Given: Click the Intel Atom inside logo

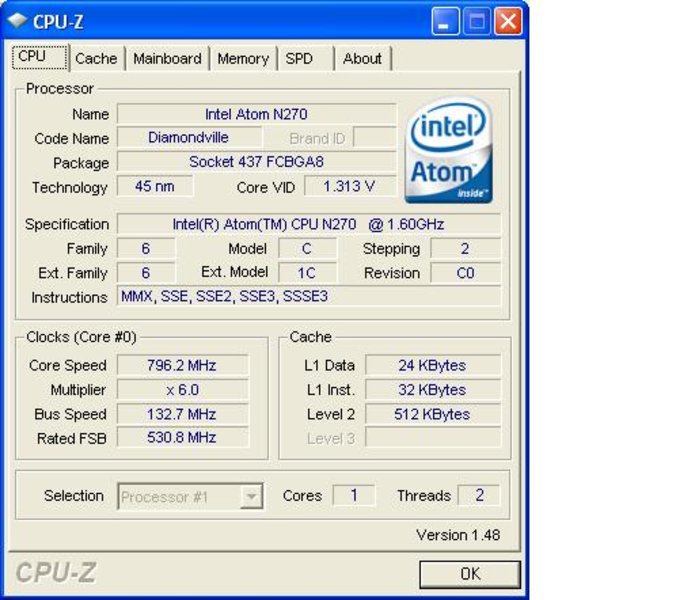Looking at the screenshot, I should [449, 150].
